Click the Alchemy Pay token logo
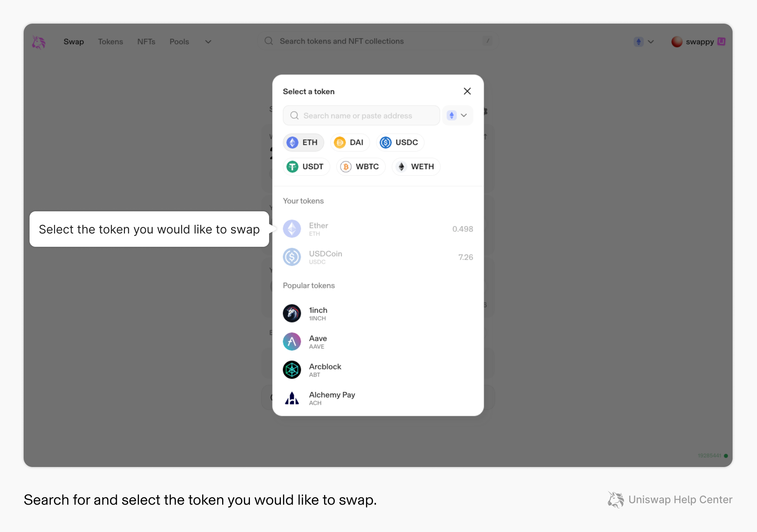757x532 pixels. 292,398
